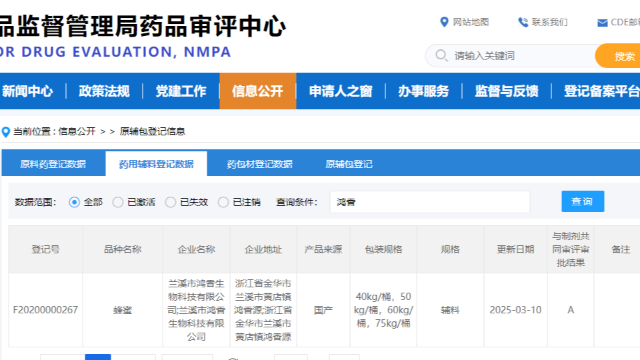Viewport: 640px width, 360px height.
Task: Open the 登记备案平台 menu
Action: 601,91
